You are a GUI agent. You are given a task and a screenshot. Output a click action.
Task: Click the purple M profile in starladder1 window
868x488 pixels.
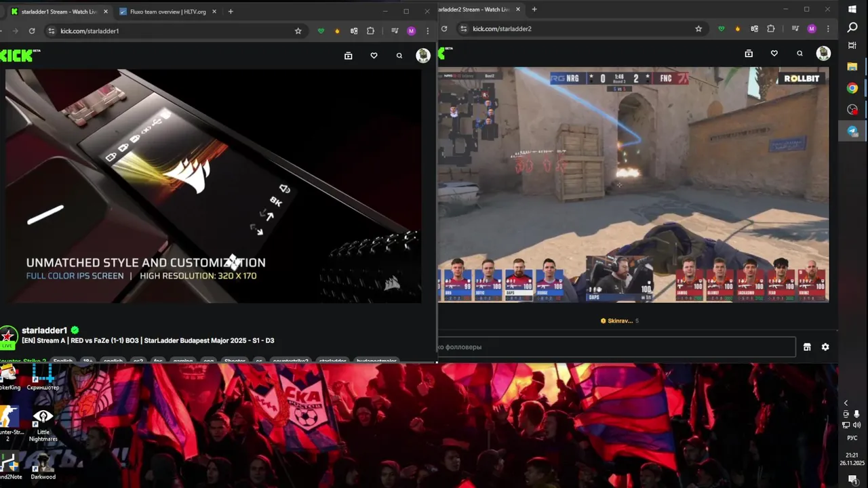(411, 30)
